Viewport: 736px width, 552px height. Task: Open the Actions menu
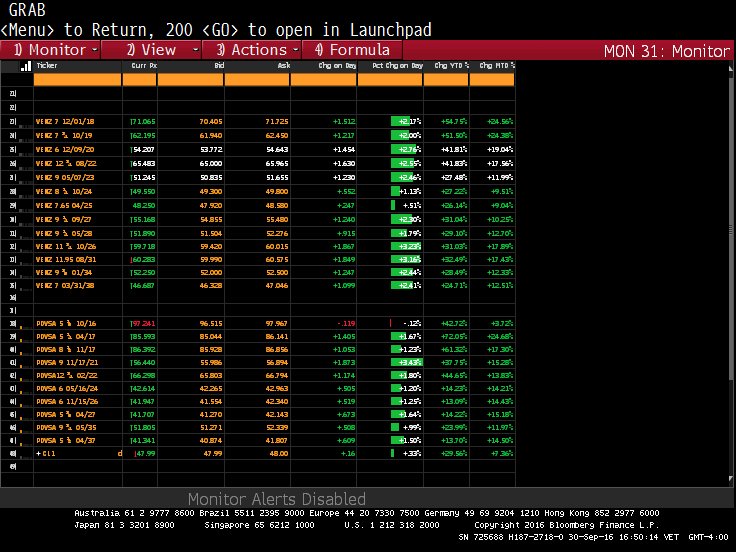[252, 50]
